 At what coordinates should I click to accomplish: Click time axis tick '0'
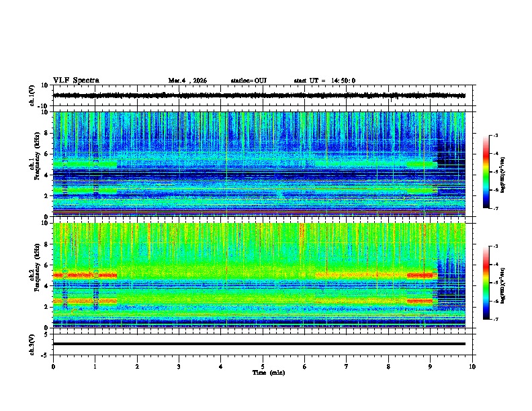click(x=53, y=367)
